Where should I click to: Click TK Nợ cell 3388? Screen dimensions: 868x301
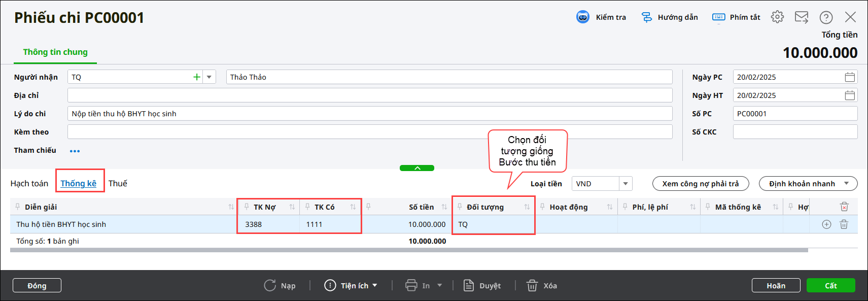[269, 224]
